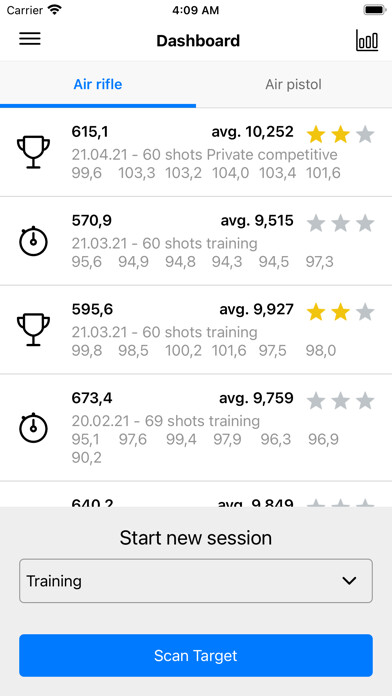Set second star on session 673,4
This screenshot has height=696, width=392.
[x=341, y=400]
